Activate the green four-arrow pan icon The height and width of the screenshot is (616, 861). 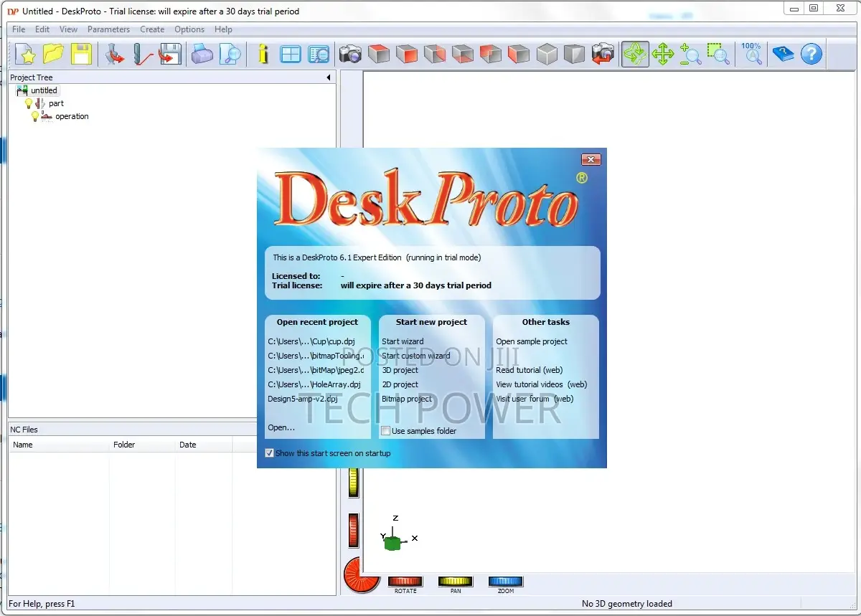(x=662, y=54)
